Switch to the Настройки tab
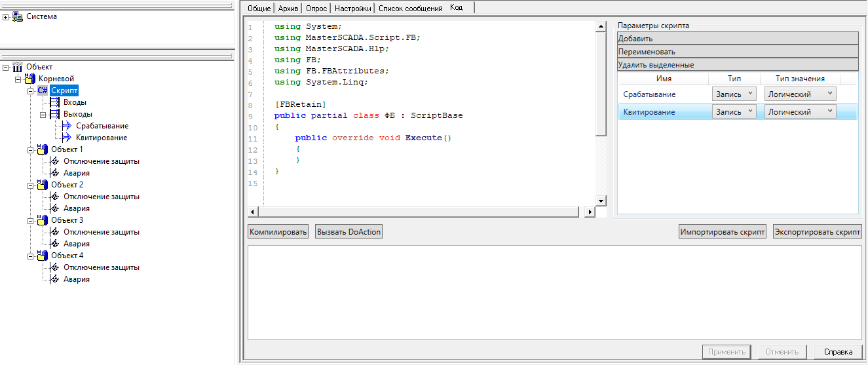Viewport: 868px width, 365px height. point(352,9)
